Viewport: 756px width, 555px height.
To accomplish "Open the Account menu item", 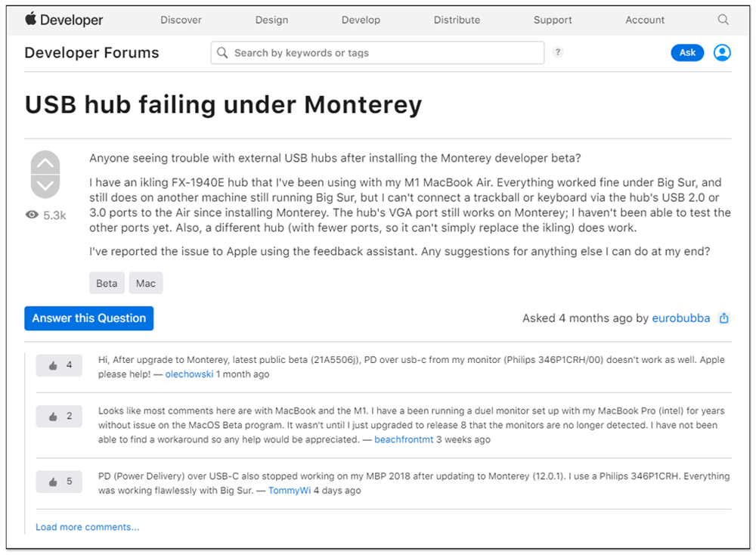I will tap(645, 20).
